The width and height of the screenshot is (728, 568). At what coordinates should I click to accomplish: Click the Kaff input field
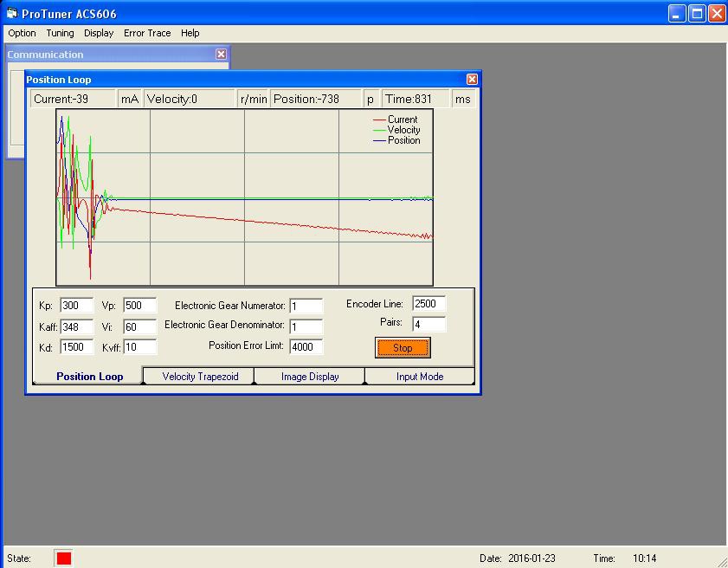point(76,327)
